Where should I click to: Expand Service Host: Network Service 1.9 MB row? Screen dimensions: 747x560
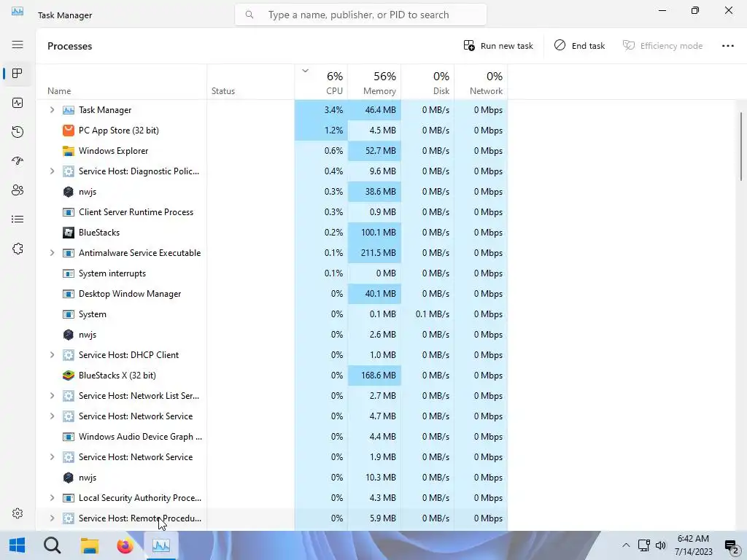point(52,457)
